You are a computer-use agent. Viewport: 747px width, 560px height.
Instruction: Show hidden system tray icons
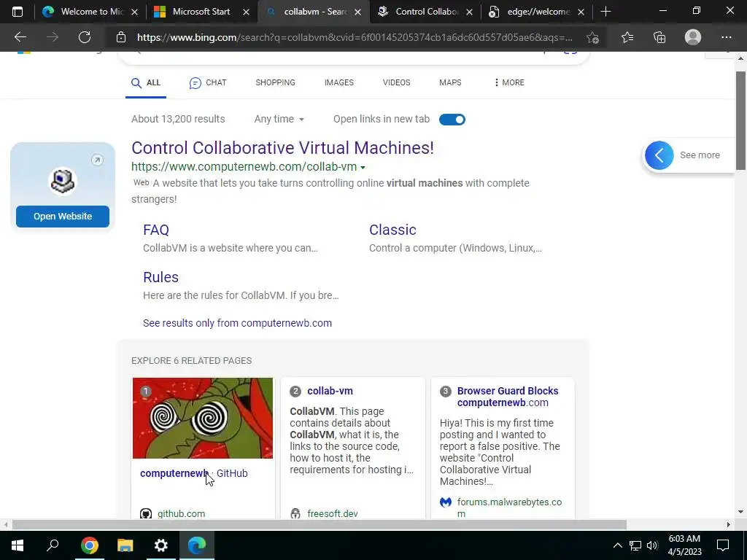(617, 545)
